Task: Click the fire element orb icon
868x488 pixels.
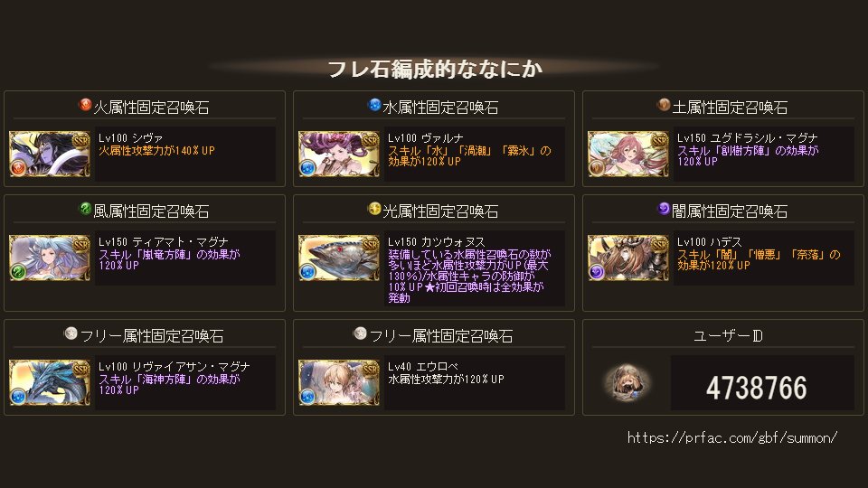Action: tap(85, 105)
